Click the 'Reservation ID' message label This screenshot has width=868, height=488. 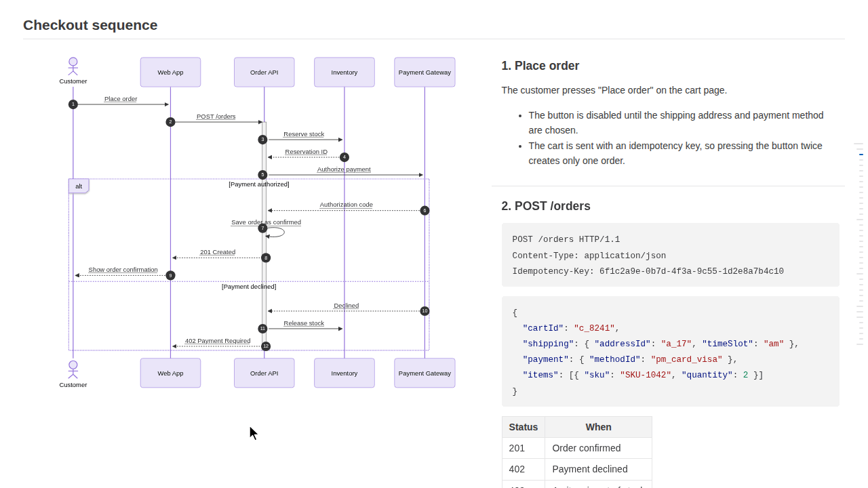point(307,152)
